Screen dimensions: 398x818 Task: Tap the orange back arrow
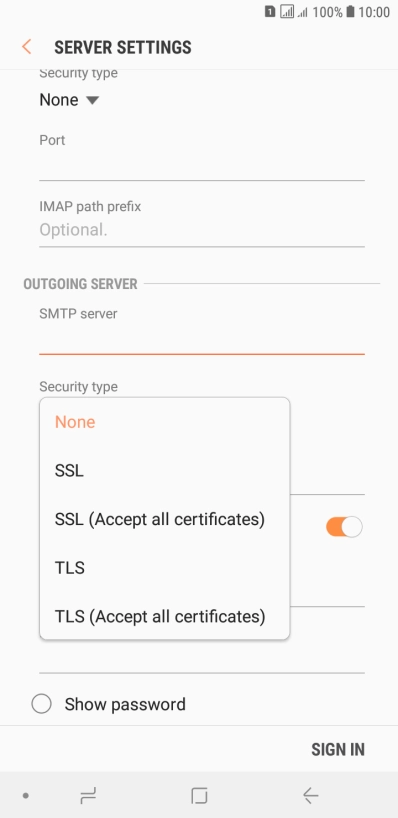coord(27,47)
